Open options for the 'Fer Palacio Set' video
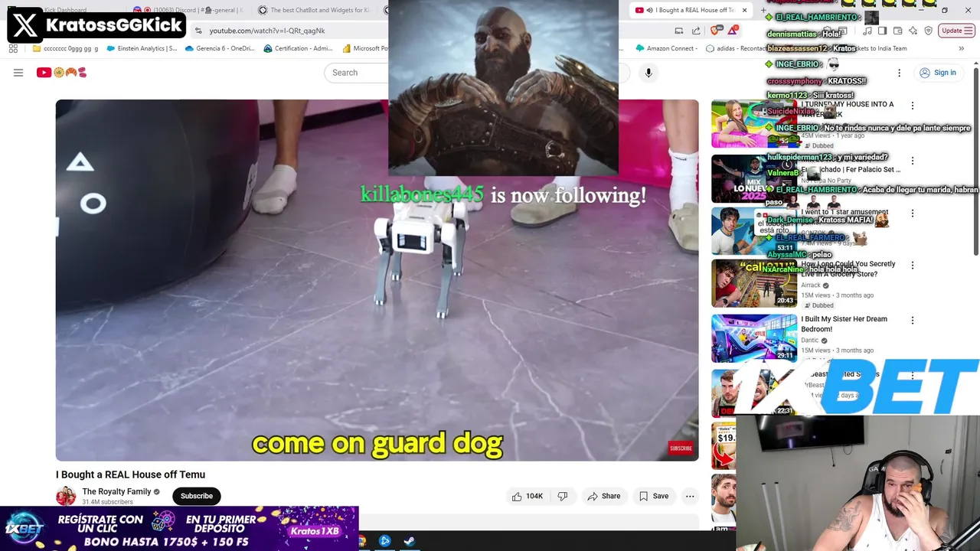This screenshot has height=551, width=980. [912, 161]
